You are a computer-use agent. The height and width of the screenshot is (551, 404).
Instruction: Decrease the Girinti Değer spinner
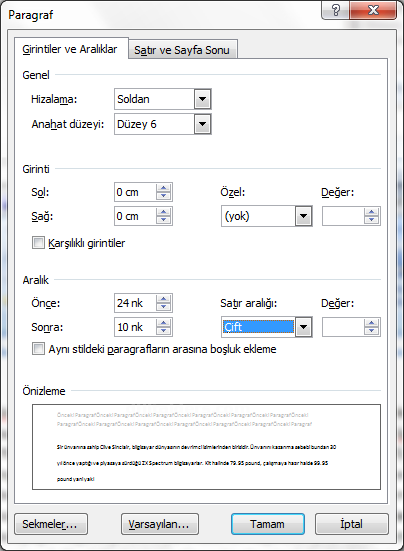372,220
